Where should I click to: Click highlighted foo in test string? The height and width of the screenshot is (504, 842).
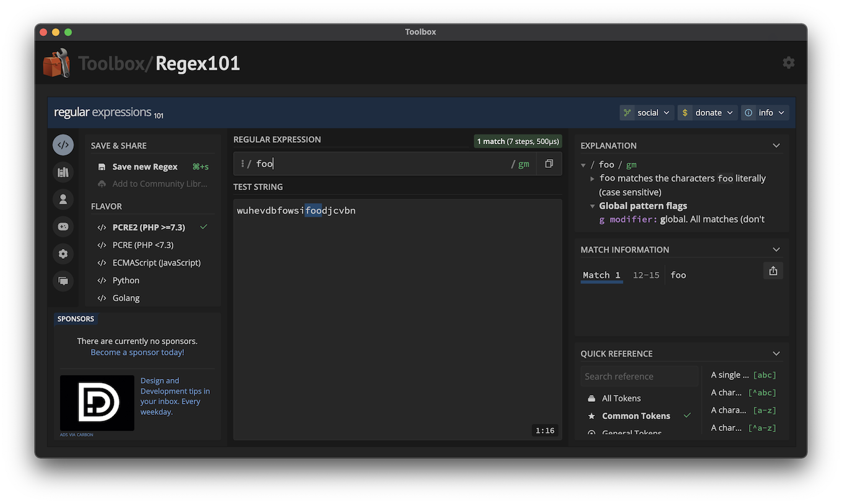coord(314,211)
